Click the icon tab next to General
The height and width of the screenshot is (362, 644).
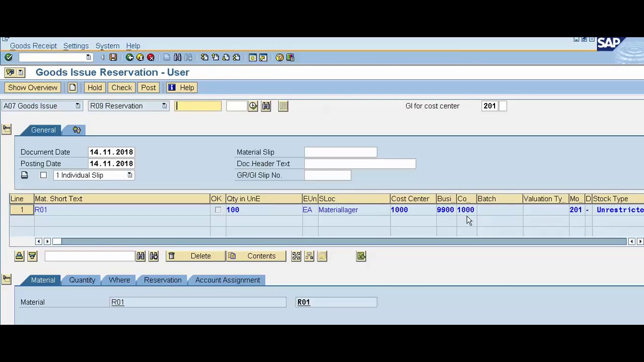(76, 130)
